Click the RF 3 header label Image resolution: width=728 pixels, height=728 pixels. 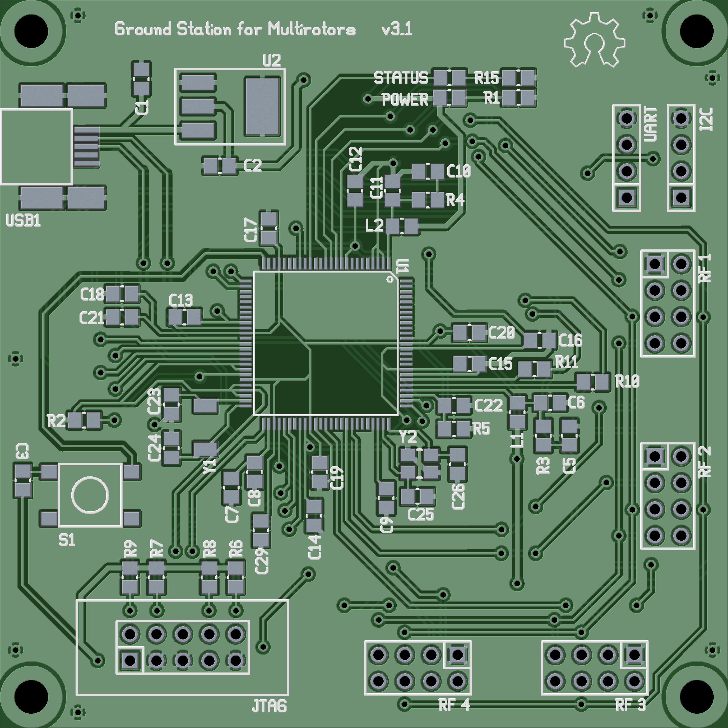(631, 705)
